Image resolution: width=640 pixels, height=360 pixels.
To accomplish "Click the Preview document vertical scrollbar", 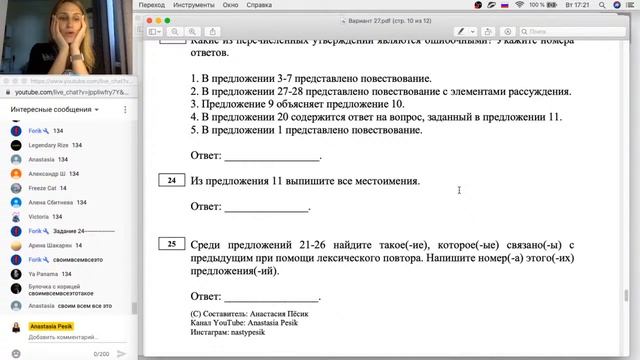I will pyautogui.click(x=627, y=295).
